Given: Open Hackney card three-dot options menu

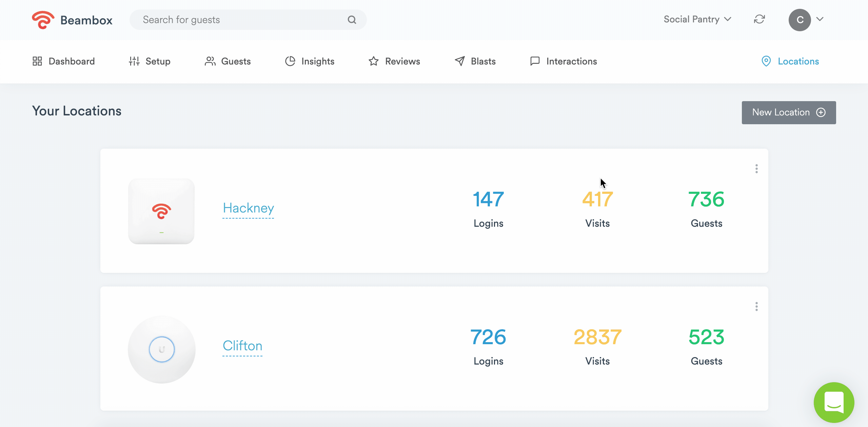Looking at the screenshot, I should [x=756, y=169].
